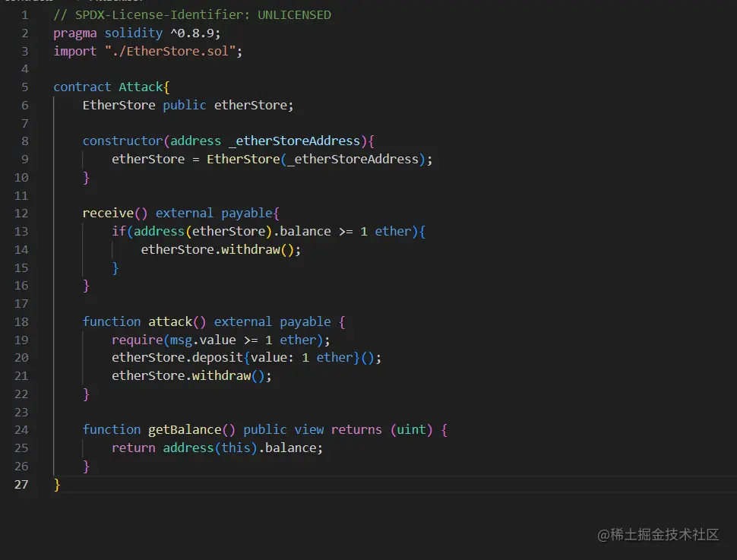Click the 'public' keyword on line 6
737x560 pixels.
click(184, 106)
